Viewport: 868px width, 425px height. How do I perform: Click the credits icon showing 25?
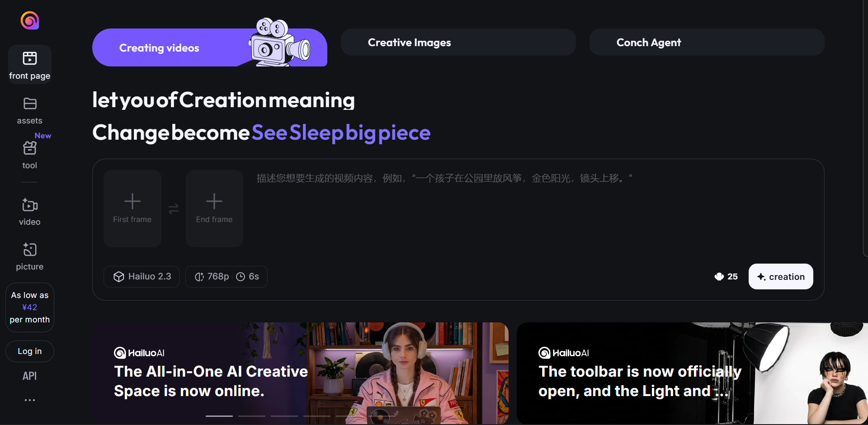(719, 277)
